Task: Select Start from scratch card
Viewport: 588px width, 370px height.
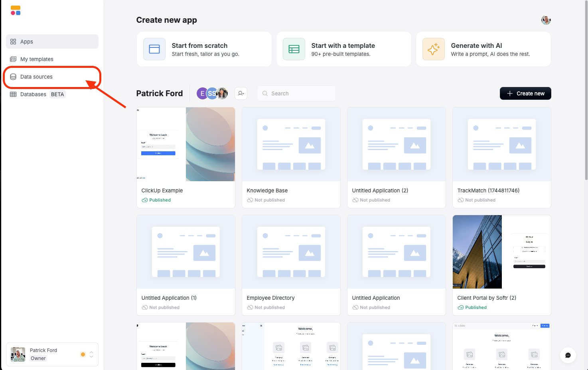Action: click(x=204, y=49)
